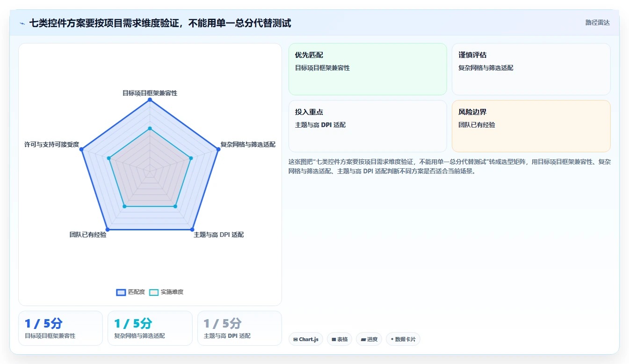Select the 数据卡片 chip
This screenshot has height=364, width=629.
point(403,339)
